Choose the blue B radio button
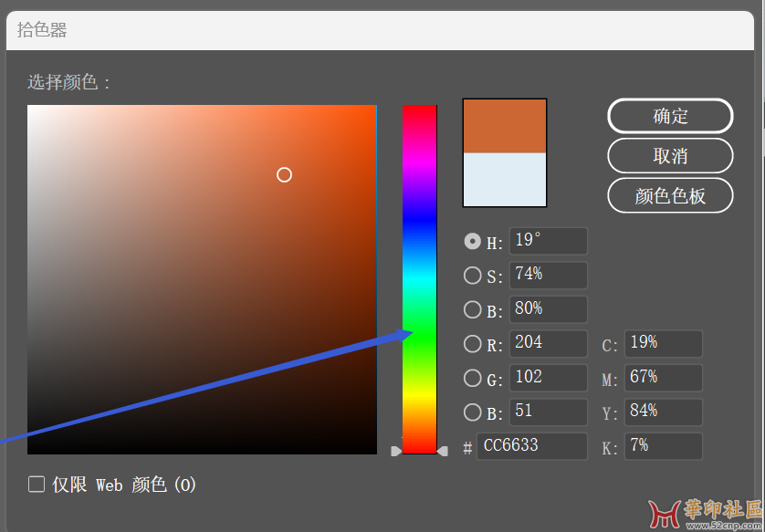 tap(472, 412)
